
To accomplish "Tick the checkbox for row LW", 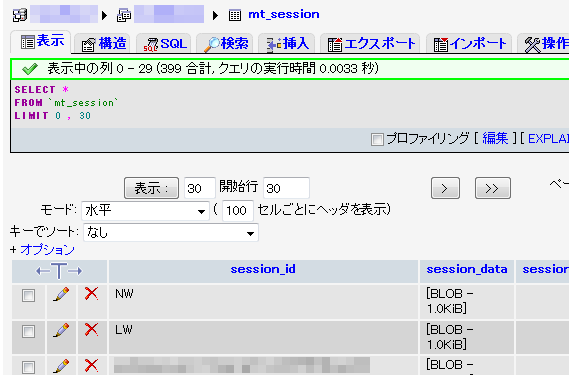I will coord(28,331).
